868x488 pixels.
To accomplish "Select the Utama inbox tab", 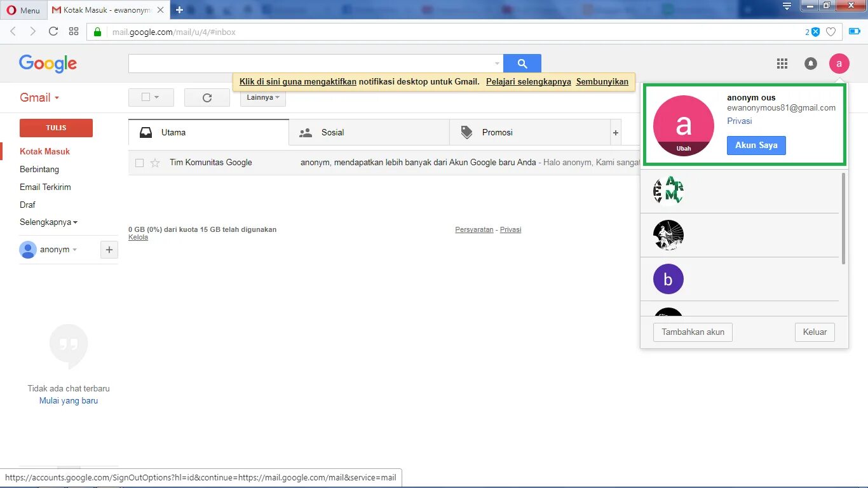I will [208, 132].
